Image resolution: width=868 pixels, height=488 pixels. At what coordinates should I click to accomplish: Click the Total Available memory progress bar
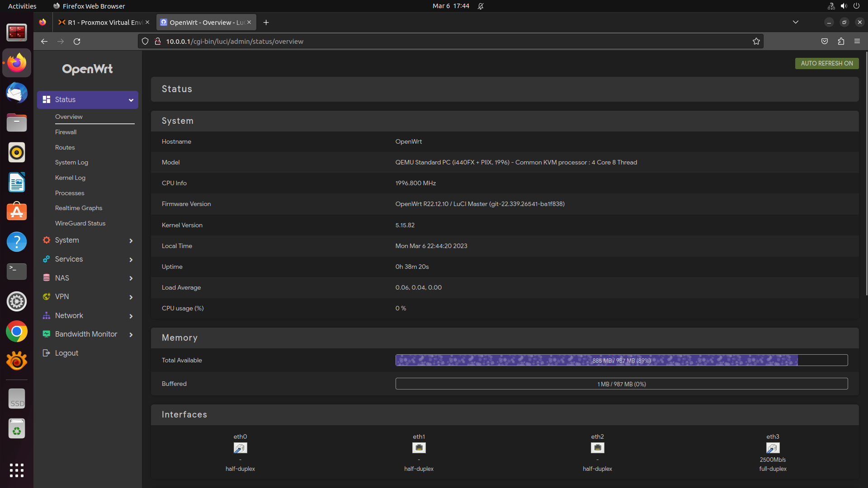[622, 360]
